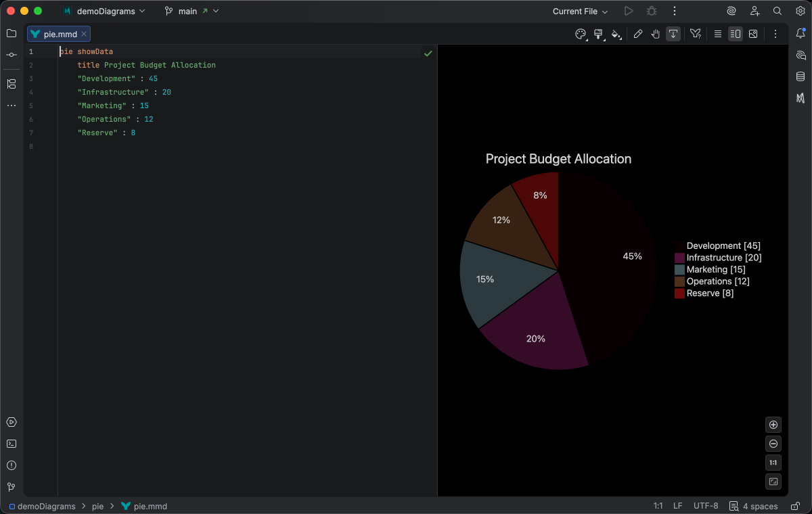
Task: Switch to editor-only view
Action: coord(718,34)
